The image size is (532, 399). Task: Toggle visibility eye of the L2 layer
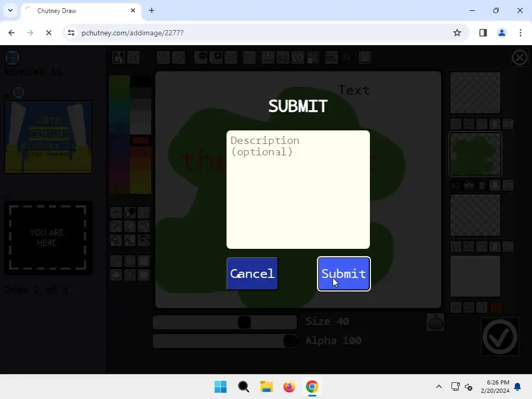point(469,185)
